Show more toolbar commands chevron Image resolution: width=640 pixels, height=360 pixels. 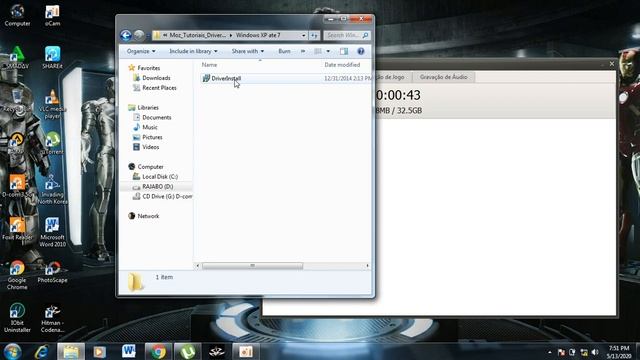coord(303,51)
